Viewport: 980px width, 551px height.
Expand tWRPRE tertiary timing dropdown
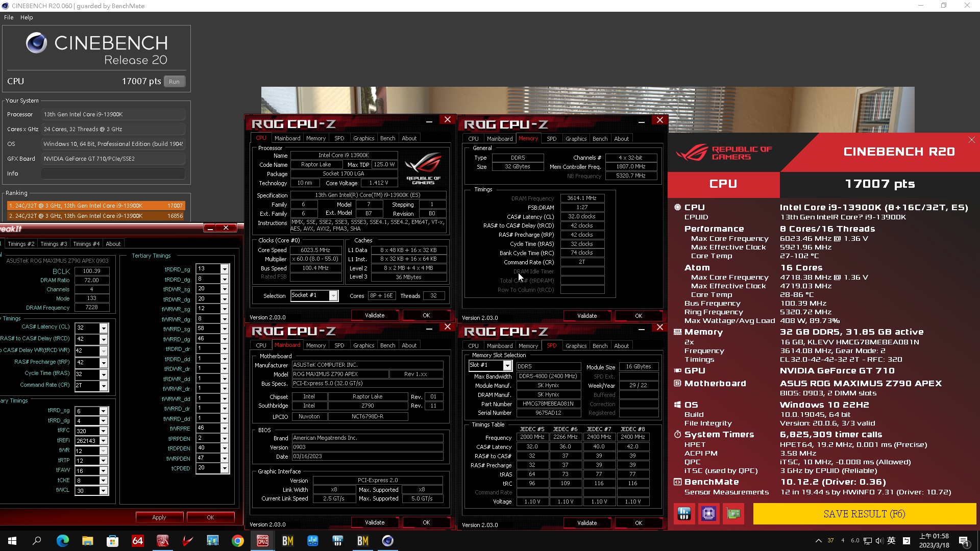coord(224,428)
